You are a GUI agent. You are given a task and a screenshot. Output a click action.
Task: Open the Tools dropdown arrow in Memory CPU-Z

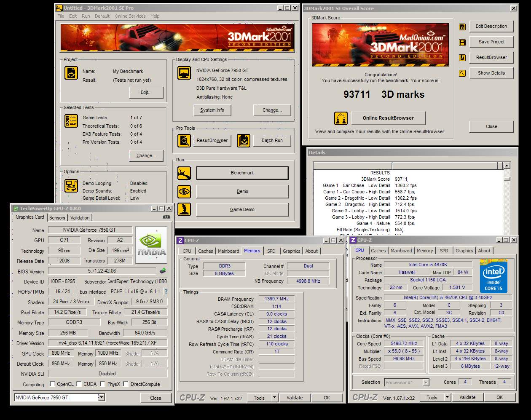274,397
